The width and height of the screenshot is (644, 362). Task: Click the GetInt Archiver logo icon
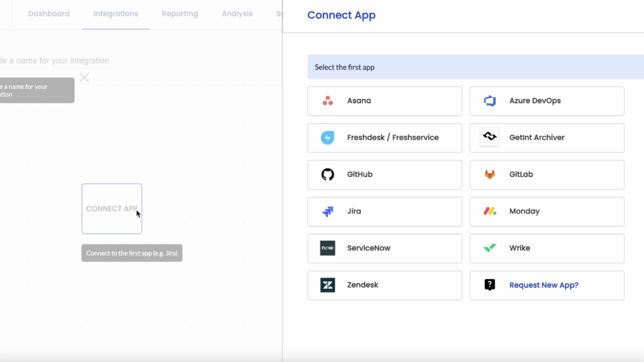490,136
